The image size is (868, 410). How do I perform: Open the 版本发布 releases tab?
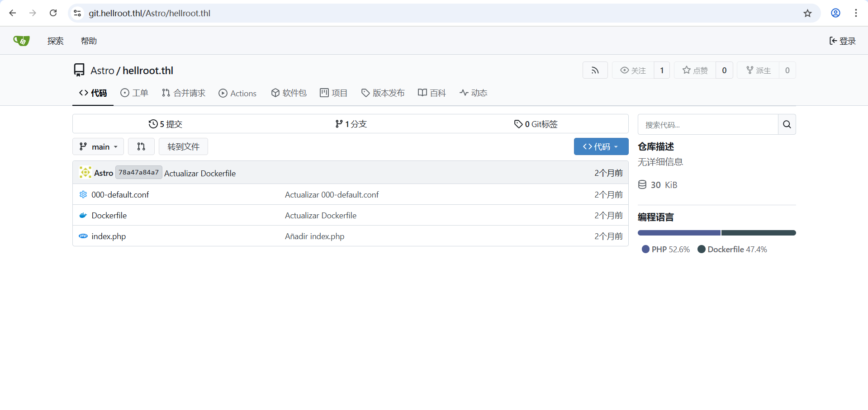pyautogui.click(x=383, y=93)
